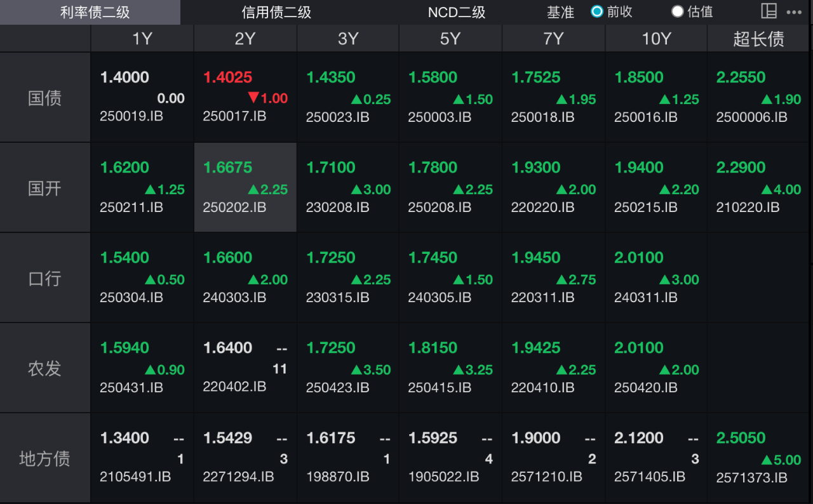Select the 220402.IB cell at 1.6400
Screen dimensions: 813x504
(245, 368)
